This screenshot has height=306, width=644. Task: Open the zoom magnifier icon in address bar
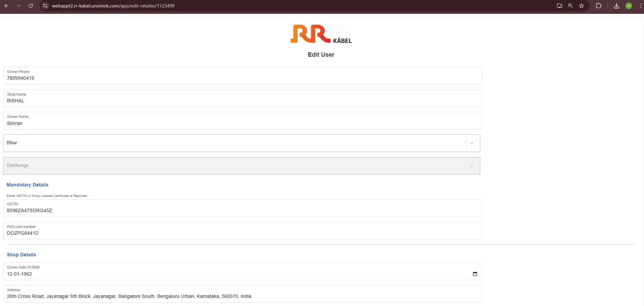pyautogui.click(x=570, y=6)
